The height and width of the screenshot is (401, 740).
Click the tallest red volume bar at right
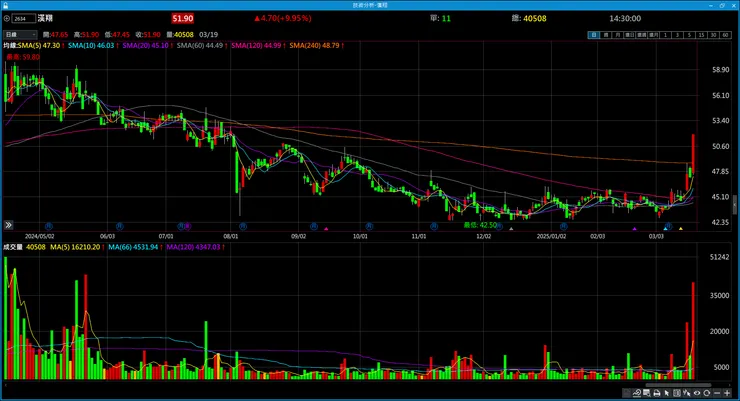pos(693,331)
